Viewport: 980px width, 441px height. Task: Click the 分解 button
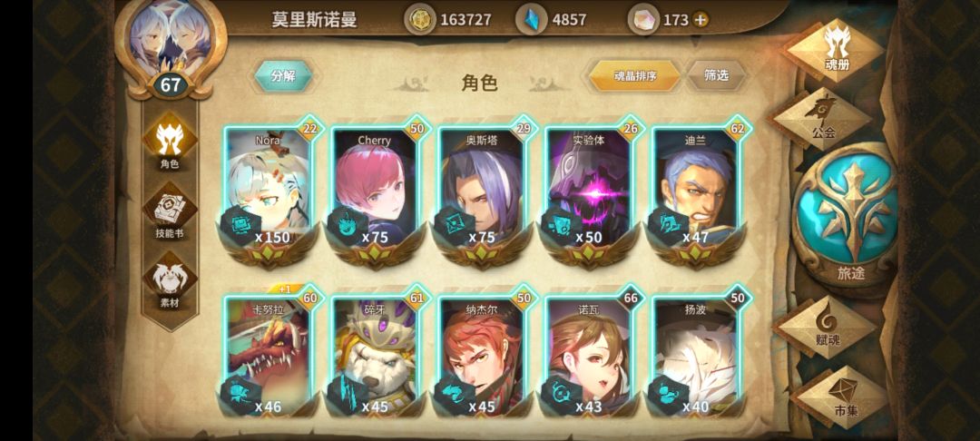tap(283, 75)
